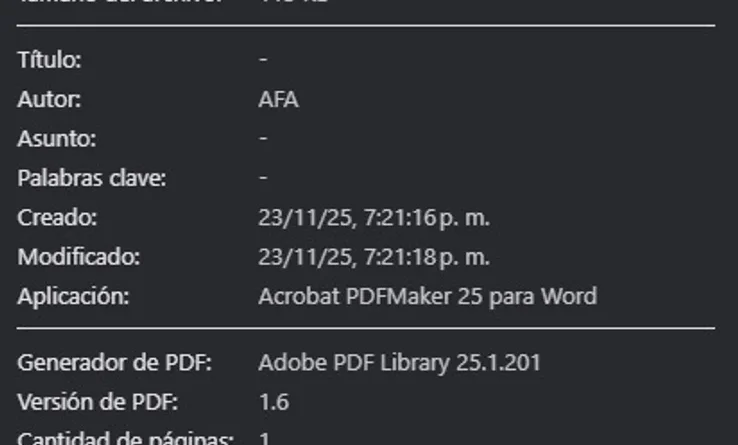Click the Generador de PDF label
738x445 pixels.
click(114, 362)
